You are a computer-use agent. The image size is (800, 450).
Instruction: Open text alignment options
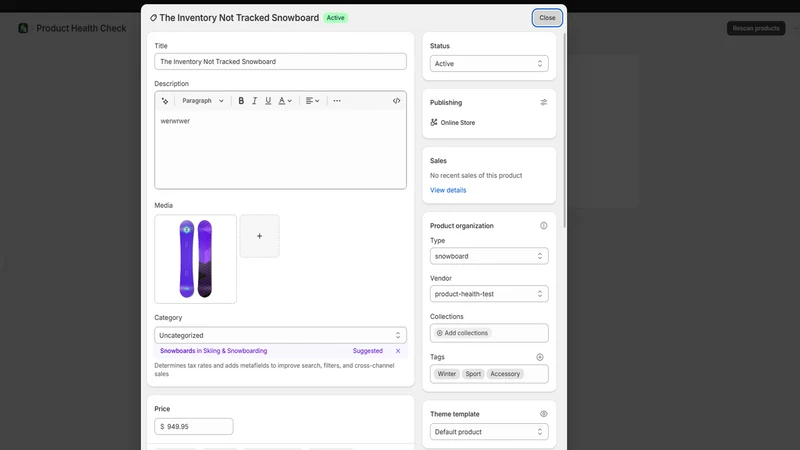[x=312, y=101]
